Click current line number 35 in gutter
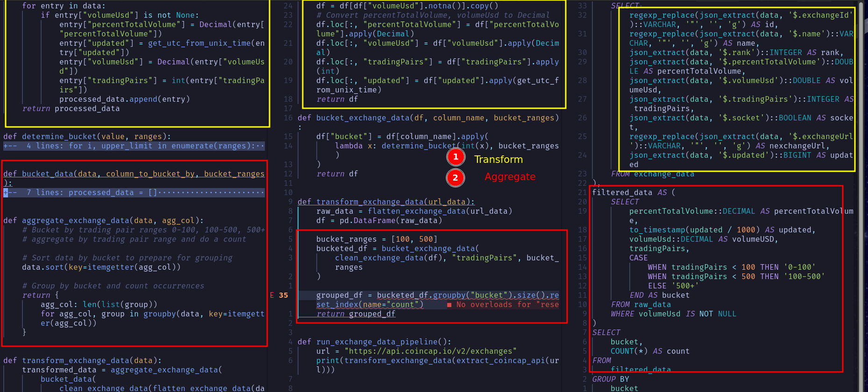This screenshot has width=868, height=392. pos(284,295)
